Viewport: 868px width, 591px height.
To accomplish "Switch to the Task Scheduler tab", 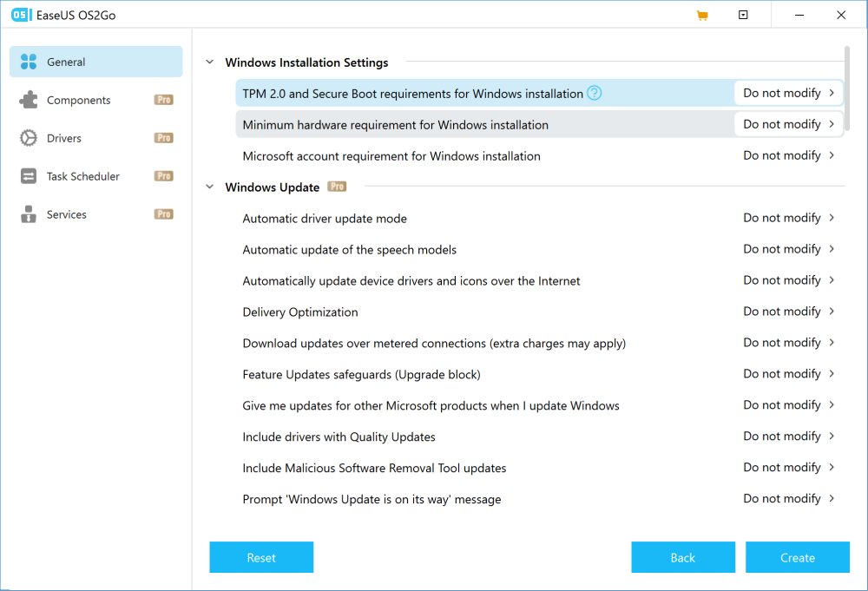I will [x=83, y=176].
